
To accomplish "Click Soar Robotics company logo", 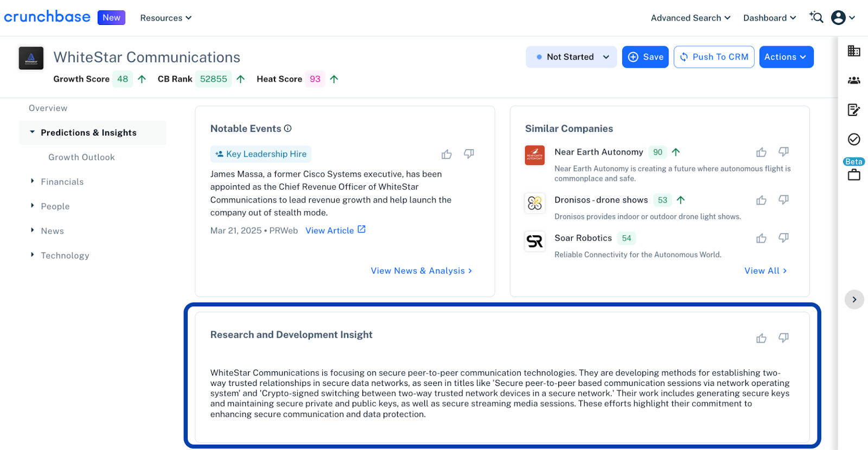I will pyautogui.click(x=535, y=241).
